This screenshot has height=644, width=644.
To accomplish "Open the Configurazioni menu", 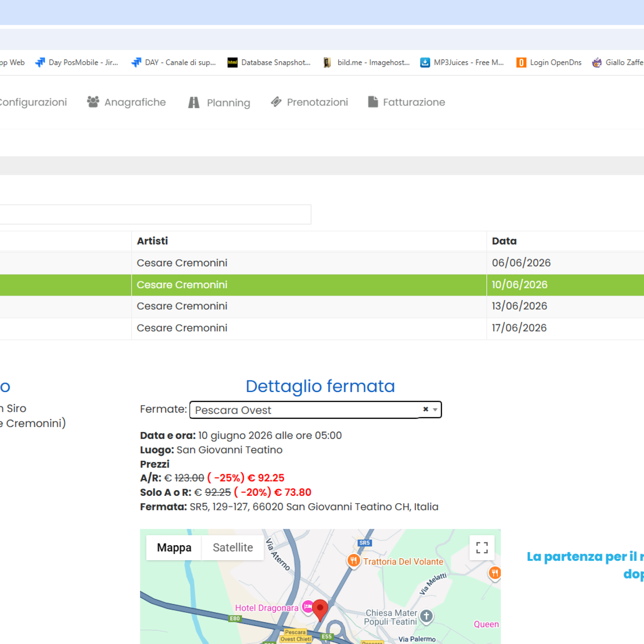I will point(33,102).
